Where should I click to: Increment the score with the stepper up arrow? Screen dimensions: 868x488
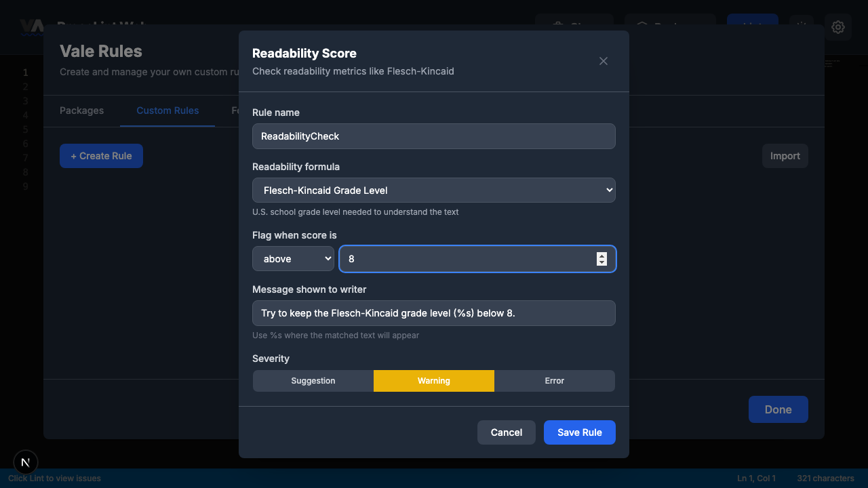point(601,255)
